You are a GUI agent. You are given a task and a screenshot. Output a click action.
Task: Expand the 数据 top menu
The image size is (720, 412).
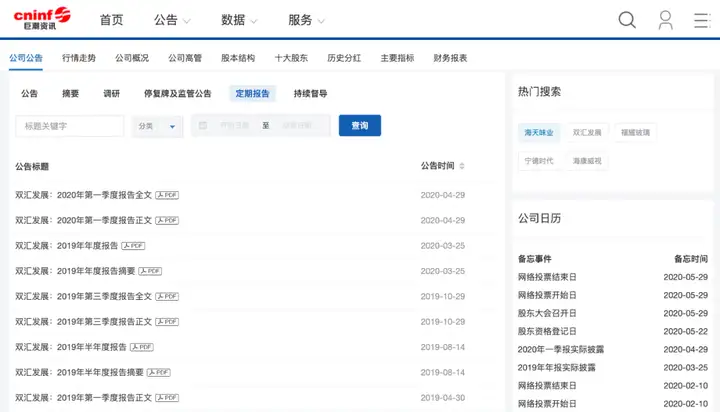(239, 20)
